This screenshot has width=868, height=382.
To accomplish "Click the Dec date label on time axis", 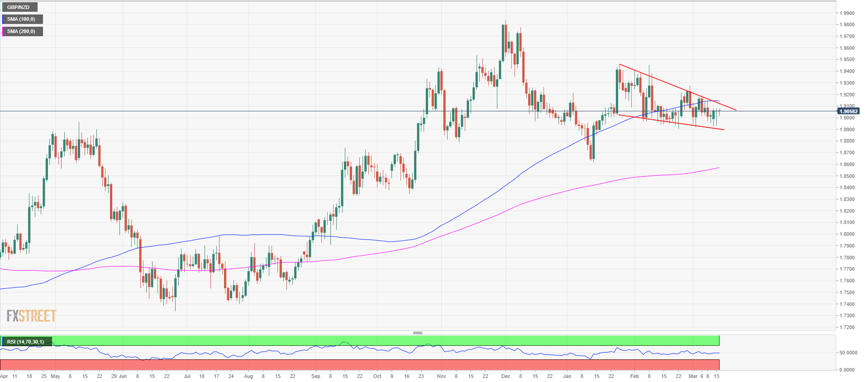I will pyautogui.click(x=506, y=376).
